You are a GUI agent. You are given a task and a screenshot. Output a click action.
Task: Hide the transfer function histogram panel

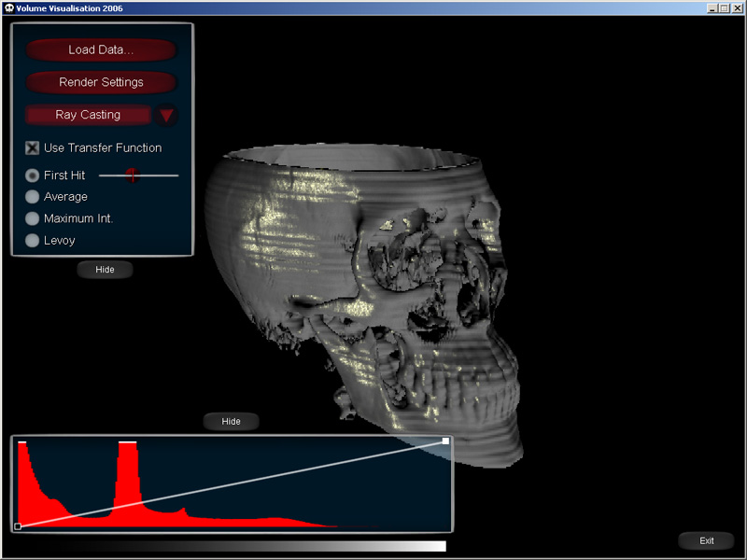(x=231, y=422)
